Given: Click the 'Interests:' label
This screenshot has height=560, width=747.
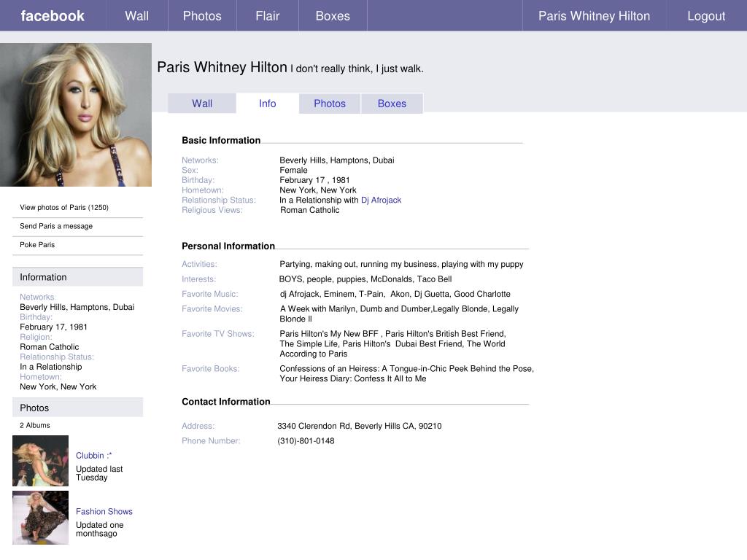Looking at the screenshot, I should (198, 279).
